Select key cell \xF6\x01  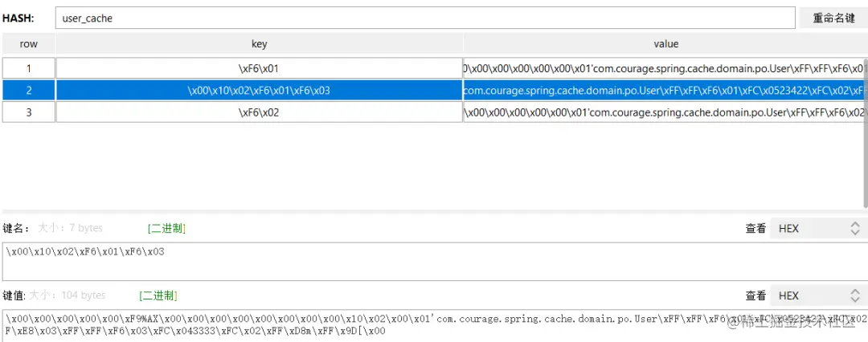tap(259, 68)
